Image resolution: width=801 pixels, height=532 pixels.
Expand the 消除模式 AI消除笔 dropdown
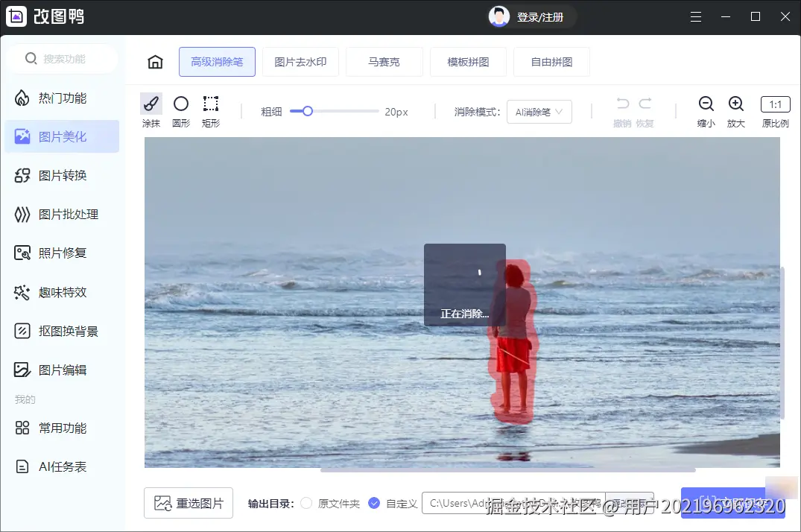[539, 112]
